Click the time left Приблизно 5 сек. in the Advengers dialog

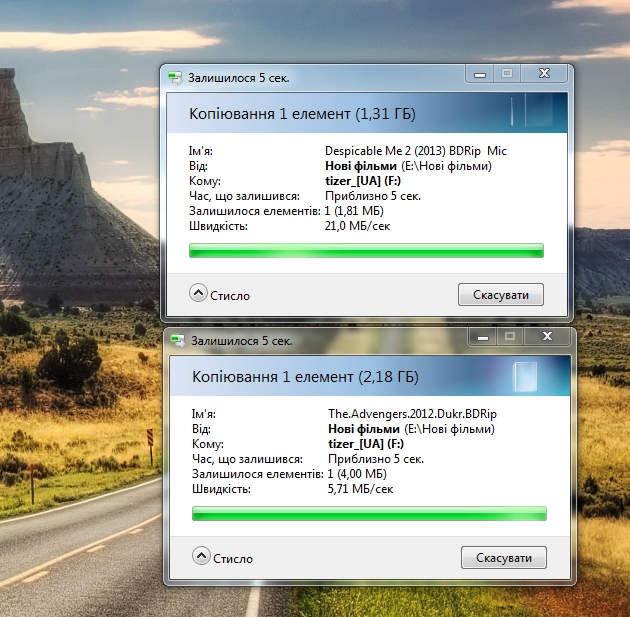click(x=376, y=459)
